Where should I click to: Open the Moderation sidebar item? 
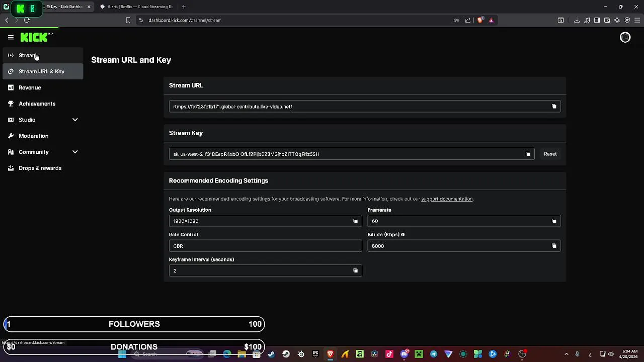tap(42, 136)
